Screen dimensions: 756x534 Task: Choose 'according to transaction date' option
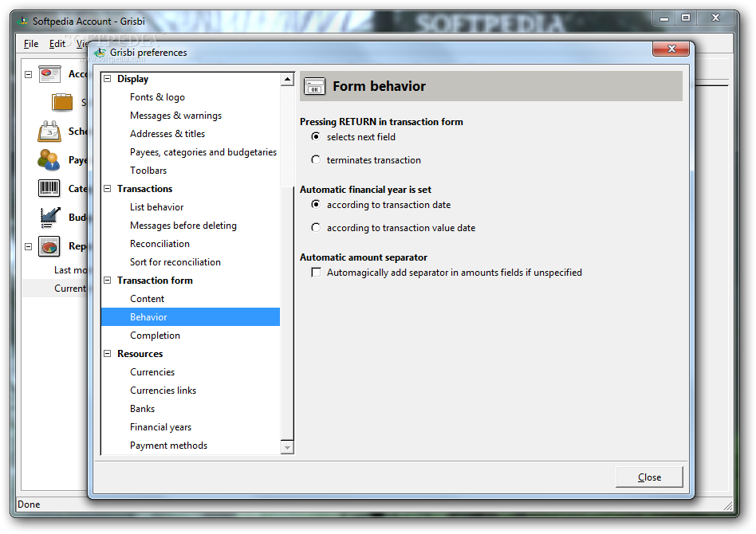[316, 205]
